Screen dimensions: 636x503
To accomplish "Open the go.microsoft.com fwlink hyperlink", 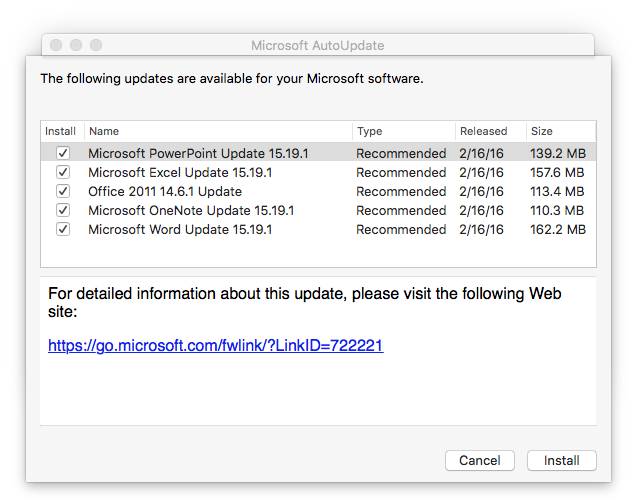I will click(215, 346).
